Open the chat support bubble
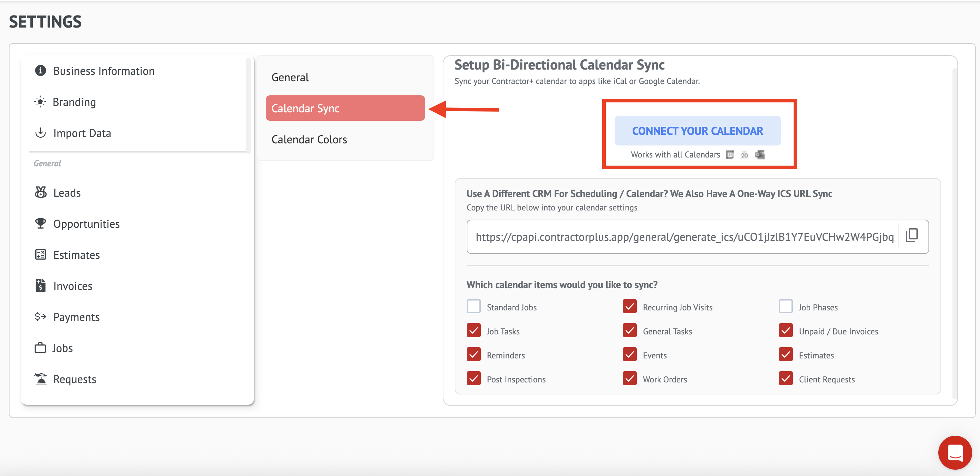Image resolution: width=980 pixels, height=476 pixels. tap(955, 452)
